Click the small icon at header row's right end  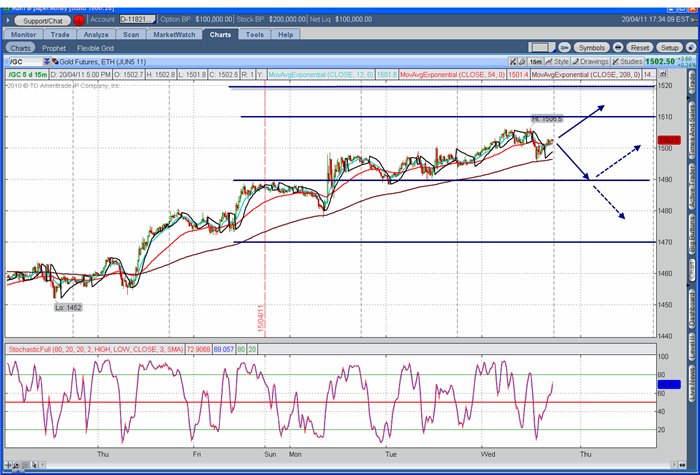pyautogui.click(x=663, y=74)
